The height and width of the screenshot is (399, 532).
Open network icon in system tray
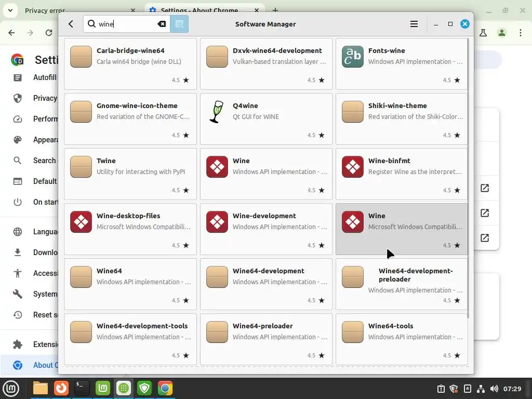click(481, 389)
